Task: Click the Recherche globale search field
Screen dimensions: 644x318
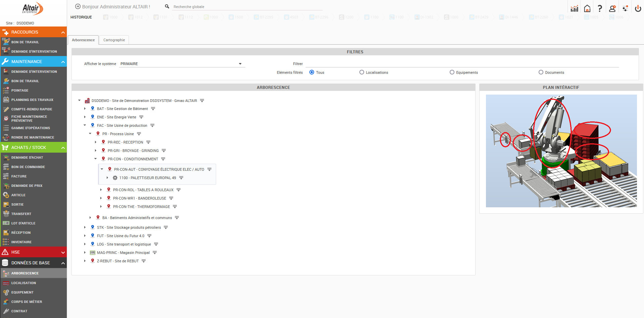Action: click(247, 7)
